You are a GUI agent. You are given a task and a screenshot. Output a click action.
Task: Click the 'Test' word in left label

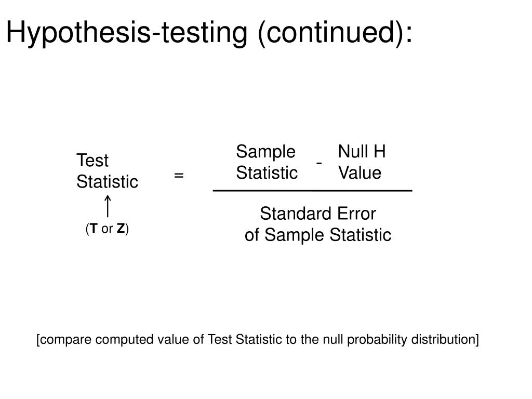click(x=92, y=160)
